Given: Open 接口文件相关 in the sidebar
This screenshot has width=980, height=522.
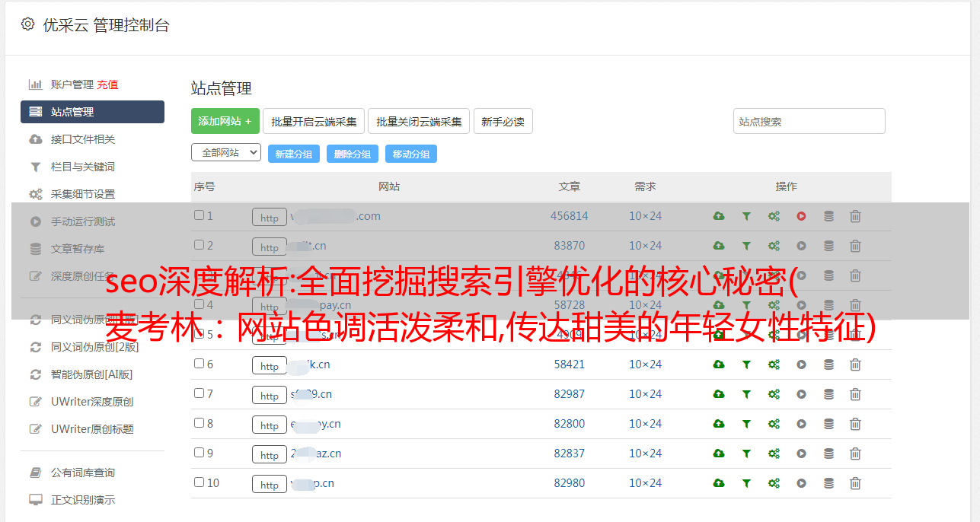Looking at the screenshot, I should (83, 139).
